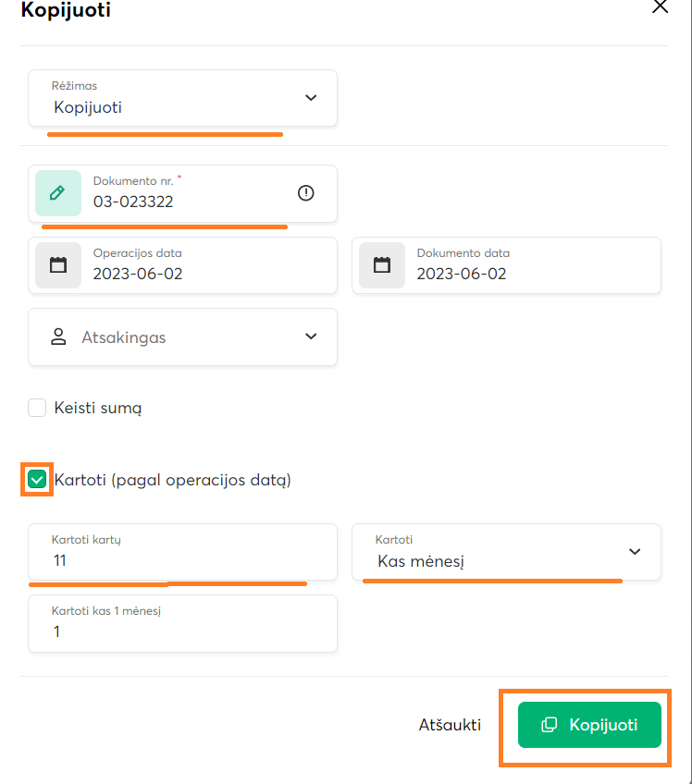Expand the Kartoti frequency dropdown arrow
Image resolution: width=692 pixels, height=784 pixels.
tap(634, 552)
